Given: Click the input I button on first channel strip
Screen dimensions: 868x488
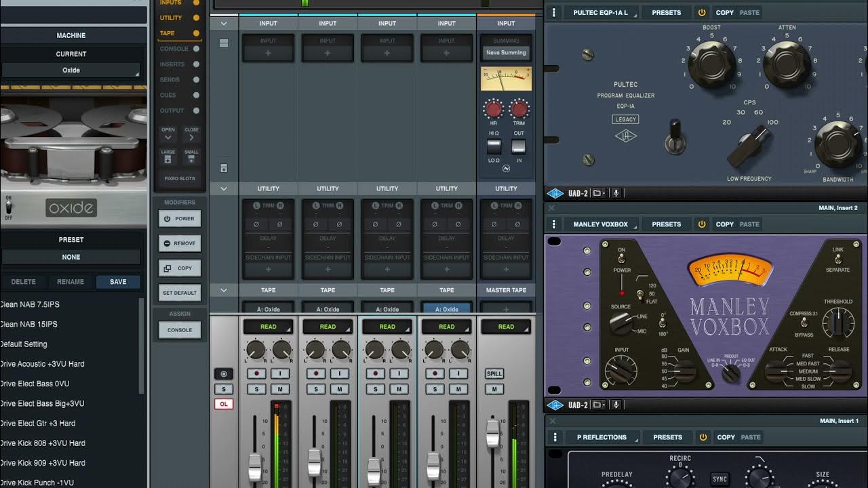Looking at the screenshot, I should (x=280, y=373).
